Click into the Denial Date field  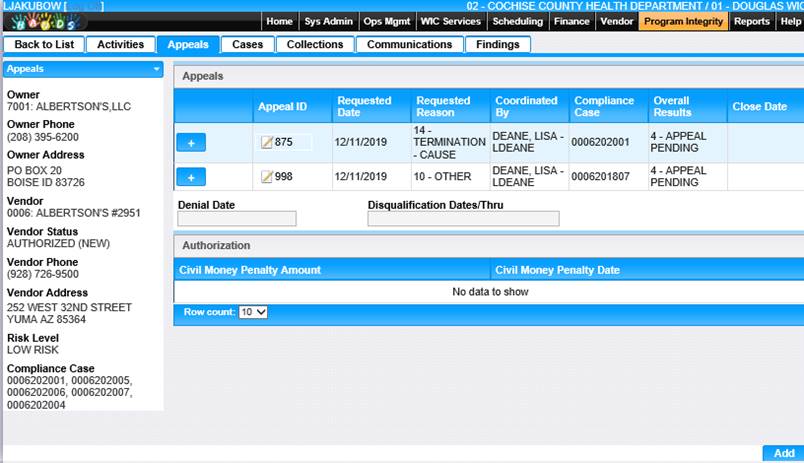(x=237, y=219)
